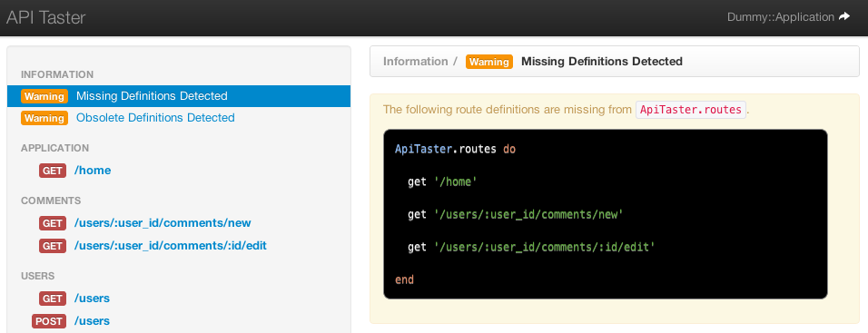
Task: Click the share arrow icon beside Dummy::Application
Action: coord(844,16)
